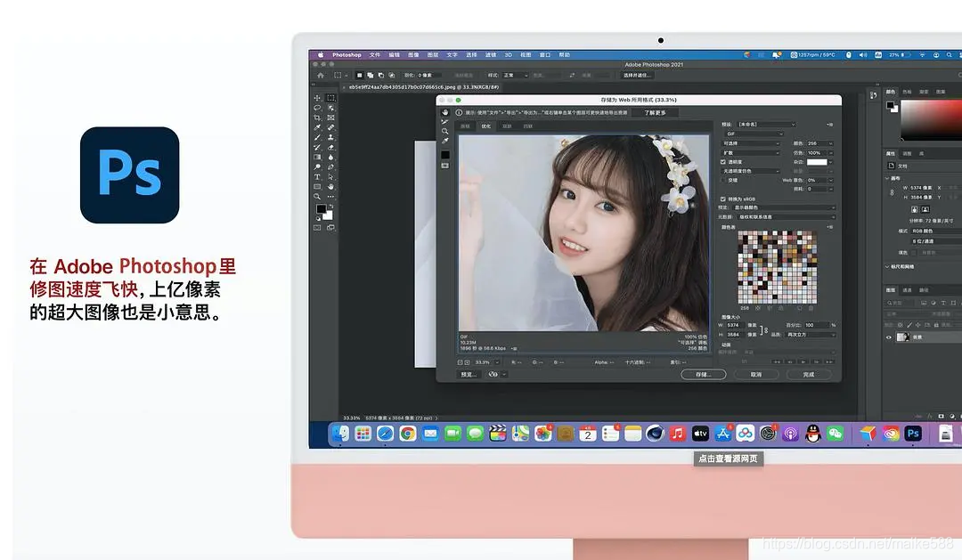Toggle the 交错 interlaced checkbox
This screenshot has height=560, width=962.
[x=722, y=181]
